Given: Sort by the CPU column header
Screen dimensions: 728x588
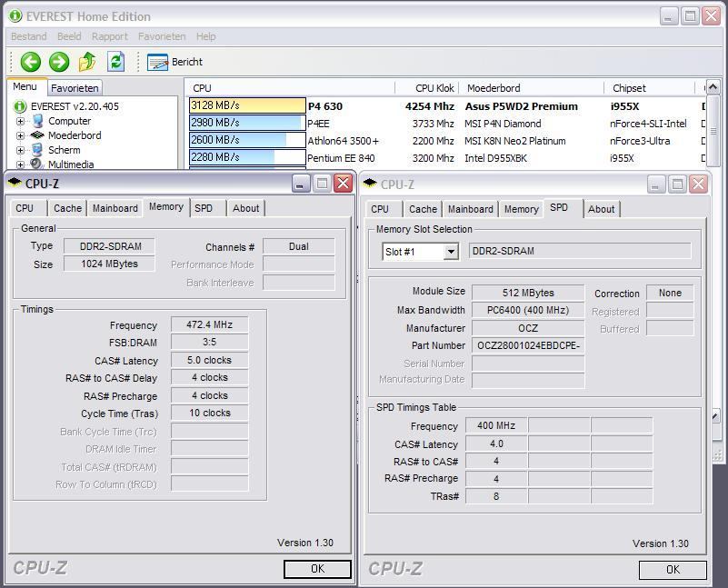Looking at the screenshot, I should 292,88.
